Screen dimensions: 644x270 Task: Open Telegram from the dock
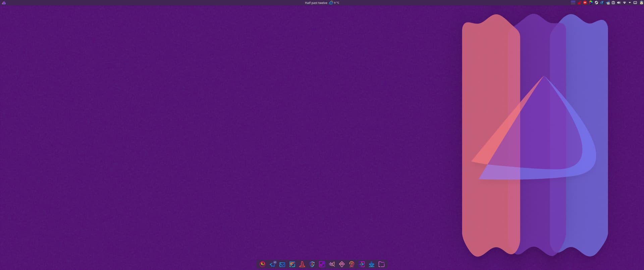[x=273, y=264]
